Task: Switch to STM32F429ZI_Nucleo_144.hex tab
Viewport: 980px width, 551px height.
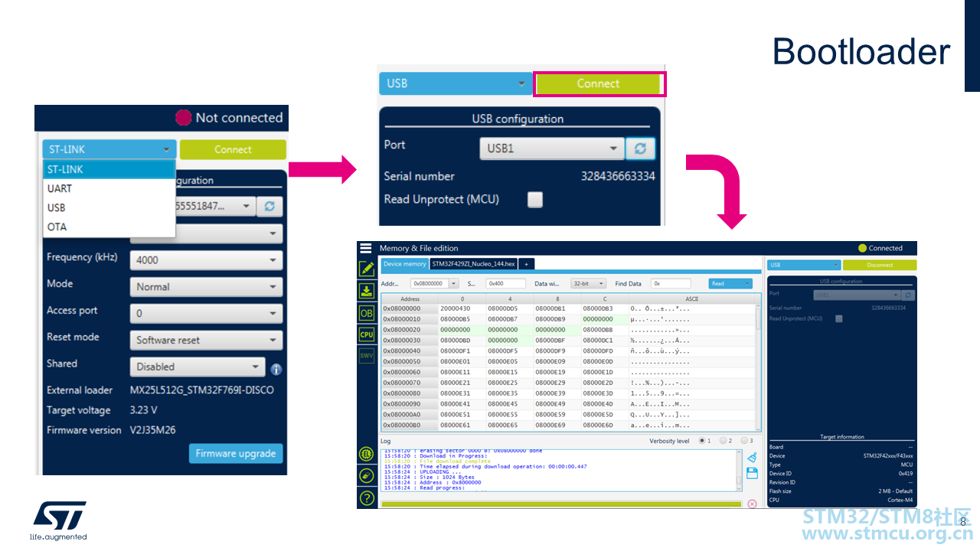Action: pyautogui.click(x=472, y=264)
